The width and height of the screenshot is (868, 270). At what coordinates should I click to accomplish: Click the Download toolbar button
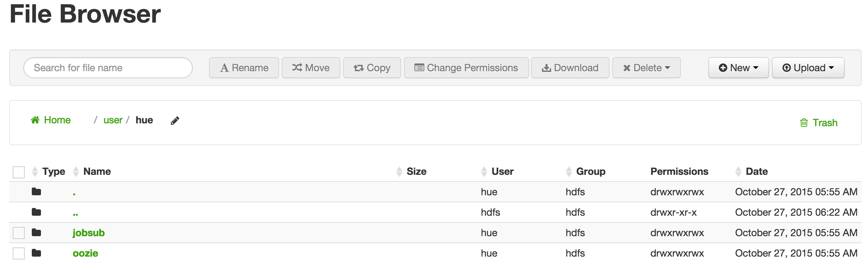[570, 68]
